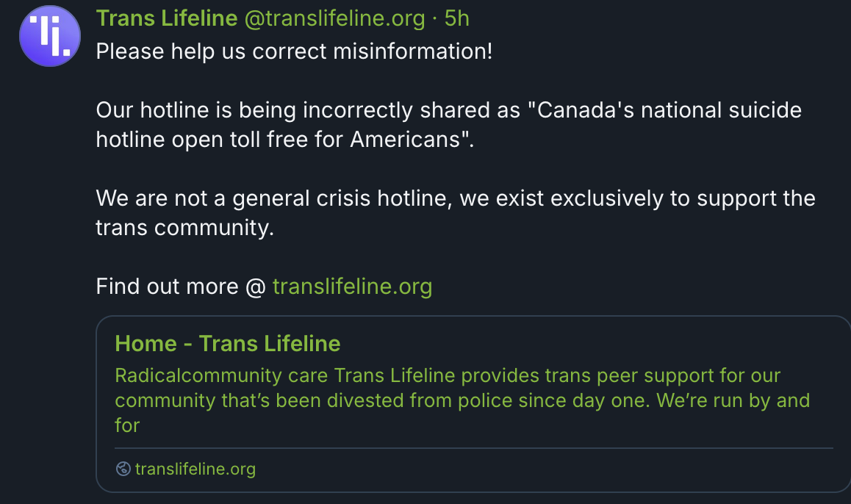
Task: Click the 'Find out more @' text
Action: pyautogui.click(x=181, y=286)
